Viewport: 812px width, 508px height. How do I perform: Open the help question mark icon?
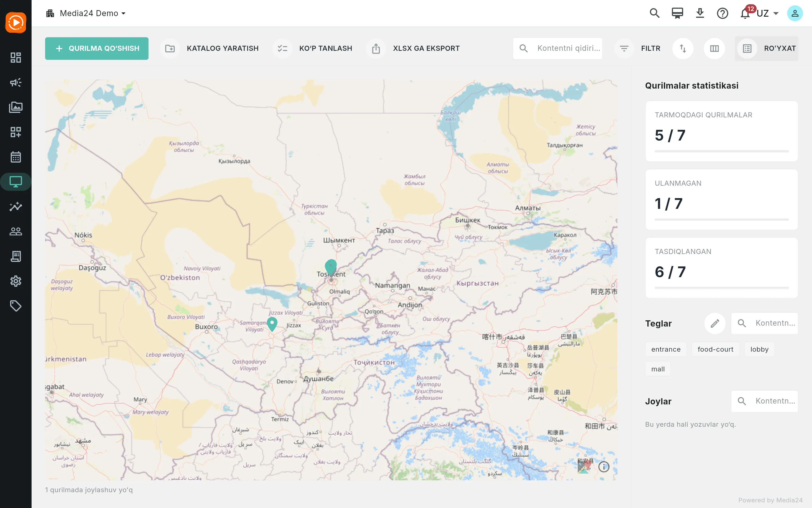722,14
